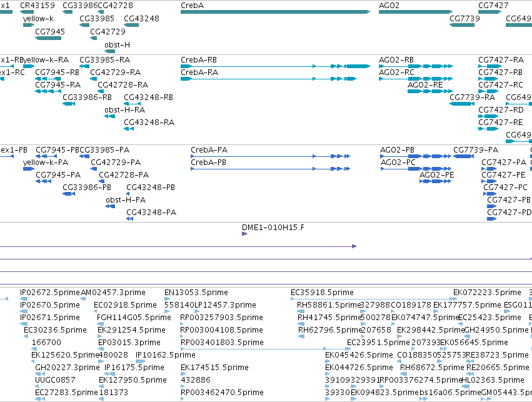Open the obst-H-RA transcript

(x=109, y=116)
